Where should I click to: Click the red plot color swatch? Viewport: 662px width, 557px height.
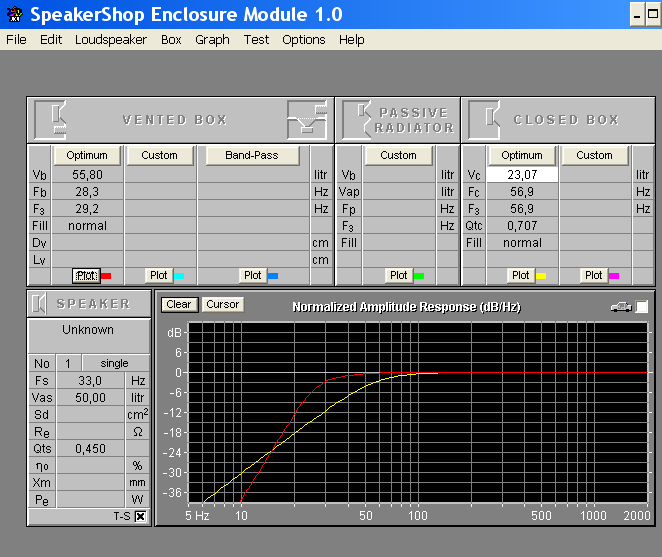coord(106,276)
